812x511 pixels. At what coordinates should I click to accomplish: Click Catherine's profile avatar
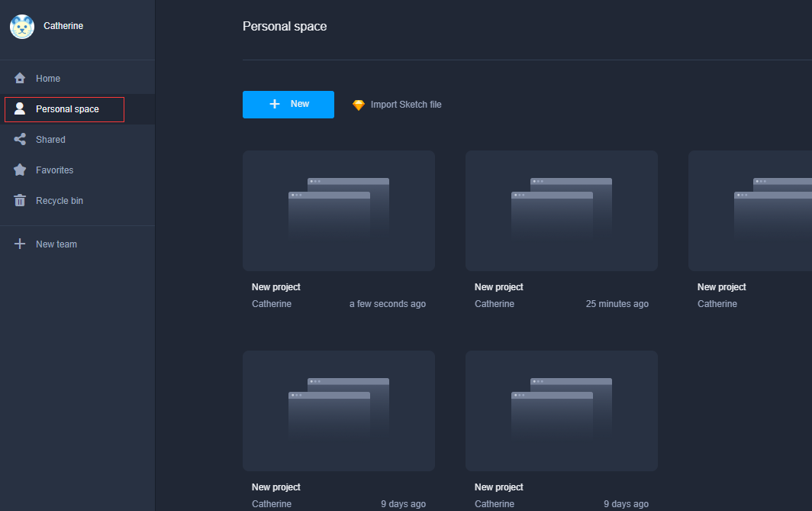point(21,26)
